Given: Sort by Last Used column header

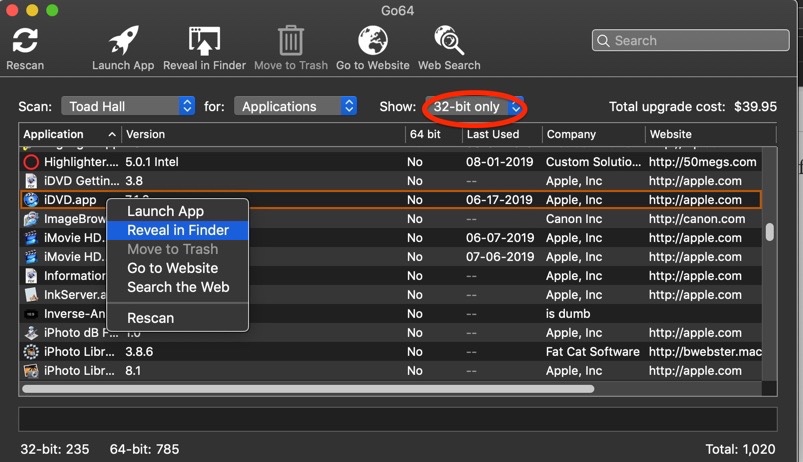Looking at the screenshot, I should point(502,134).
